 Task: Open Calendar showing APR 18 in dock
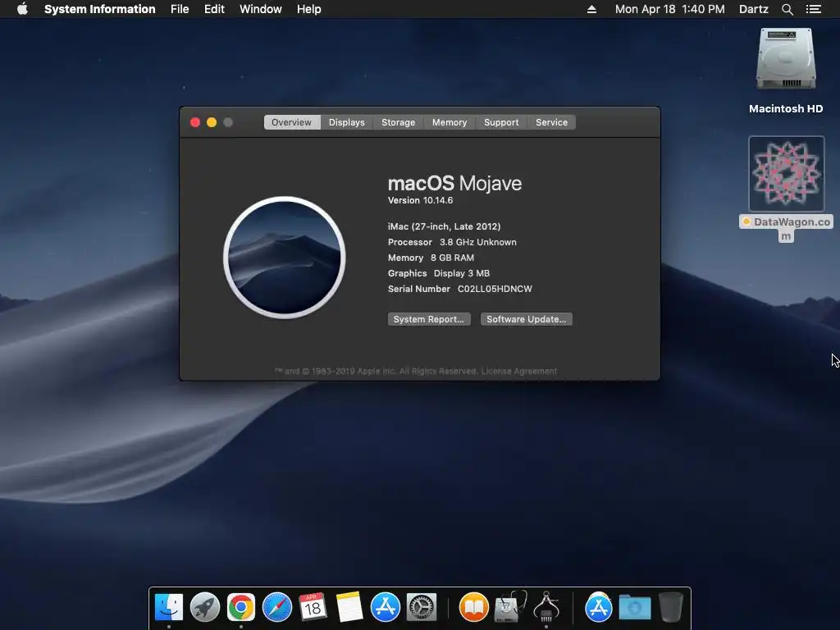(x=313, y=608)
